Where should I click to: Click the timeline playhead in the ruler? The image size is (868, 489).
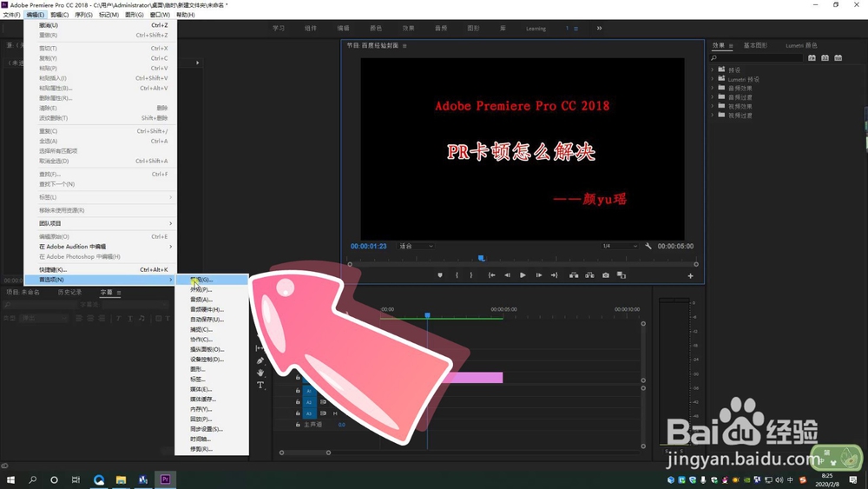click(x=427, y=315)
